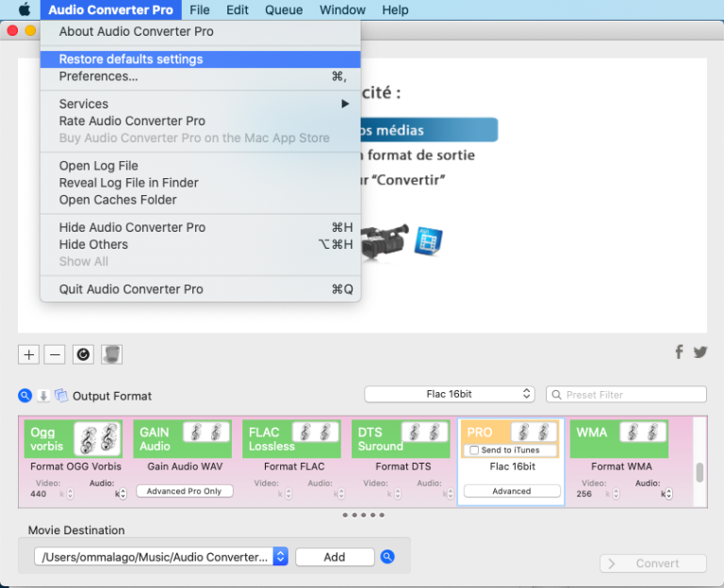
Task: Click the Advanced button under Flac 16bit
Action: tap(512, 491)
